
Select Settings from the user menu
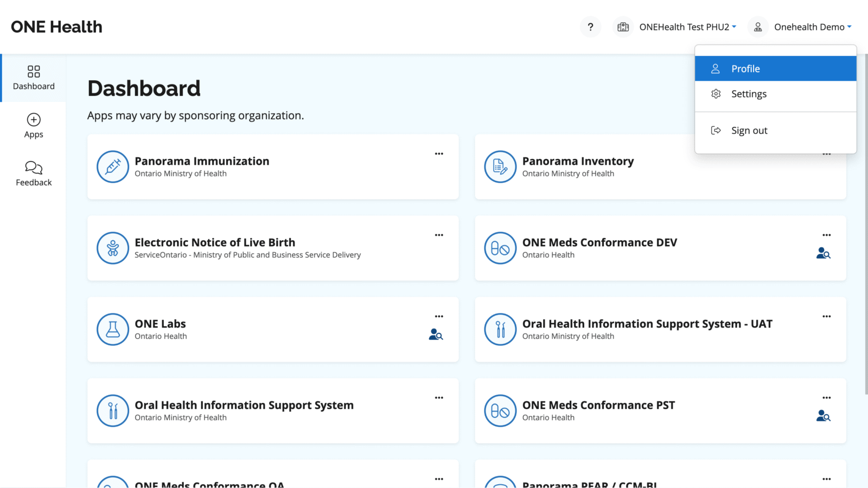click(775, 94)
